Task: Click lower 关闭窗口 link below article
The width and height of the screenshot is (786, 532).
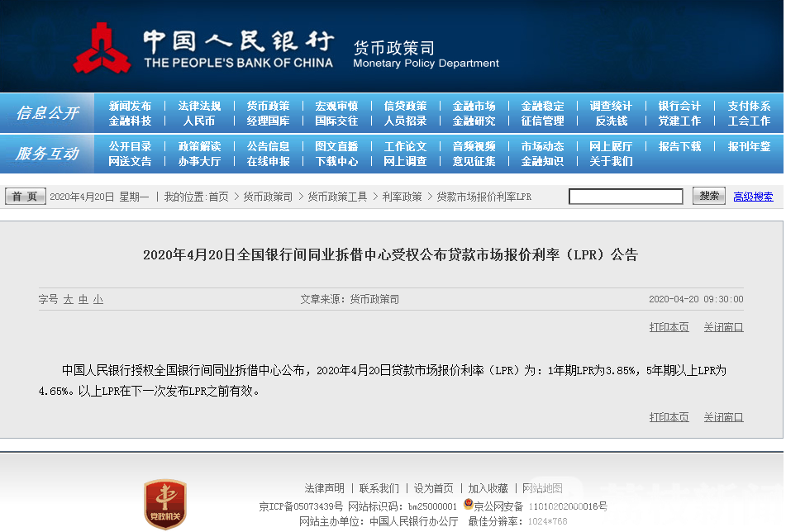Action: click(723, 417)
